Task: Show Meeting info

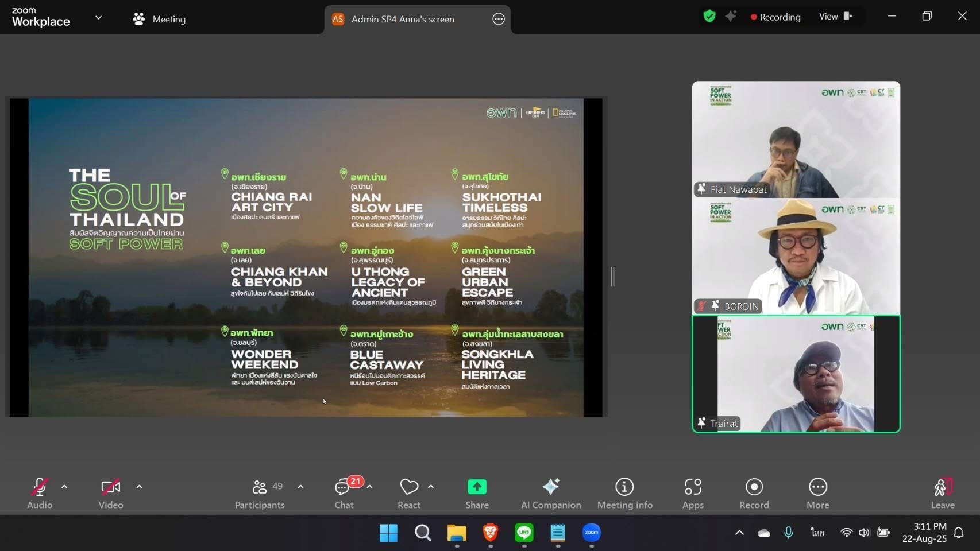Action: pyautogui.click(x=625, y=493)
